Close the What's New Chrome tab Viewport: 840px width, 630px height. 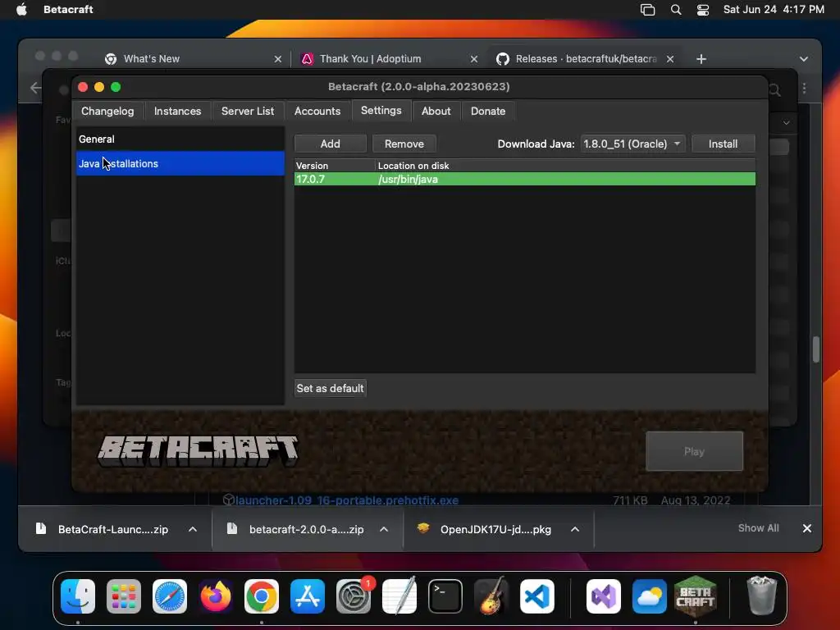point(277,59)
